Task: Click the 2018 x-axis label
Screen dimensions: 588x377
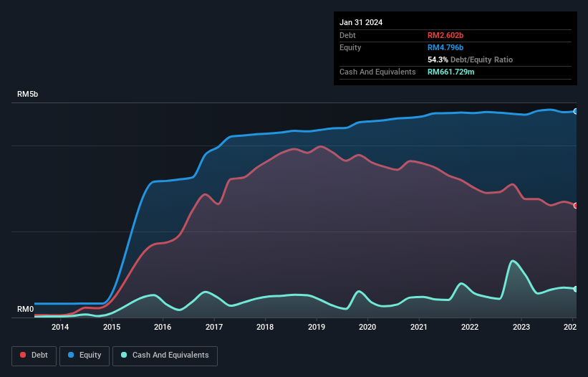Action: (x=265, y=327)
